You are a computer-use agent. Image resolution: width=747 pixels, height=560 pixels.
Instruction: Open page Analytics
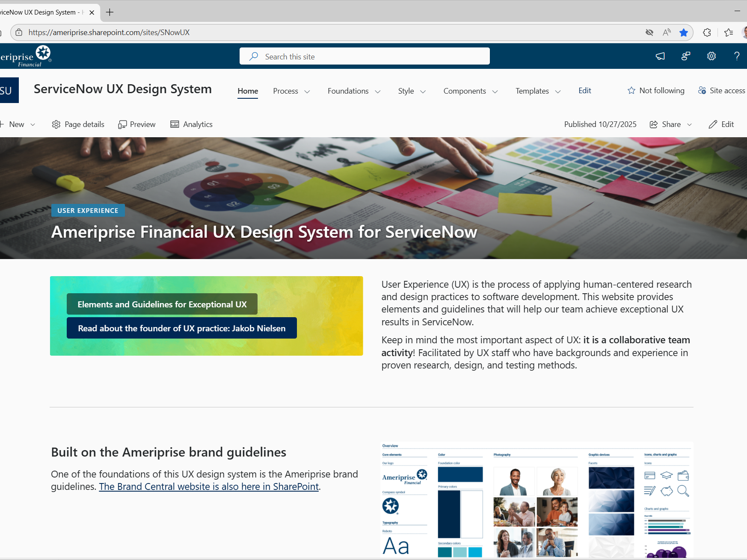pos(191,124)
